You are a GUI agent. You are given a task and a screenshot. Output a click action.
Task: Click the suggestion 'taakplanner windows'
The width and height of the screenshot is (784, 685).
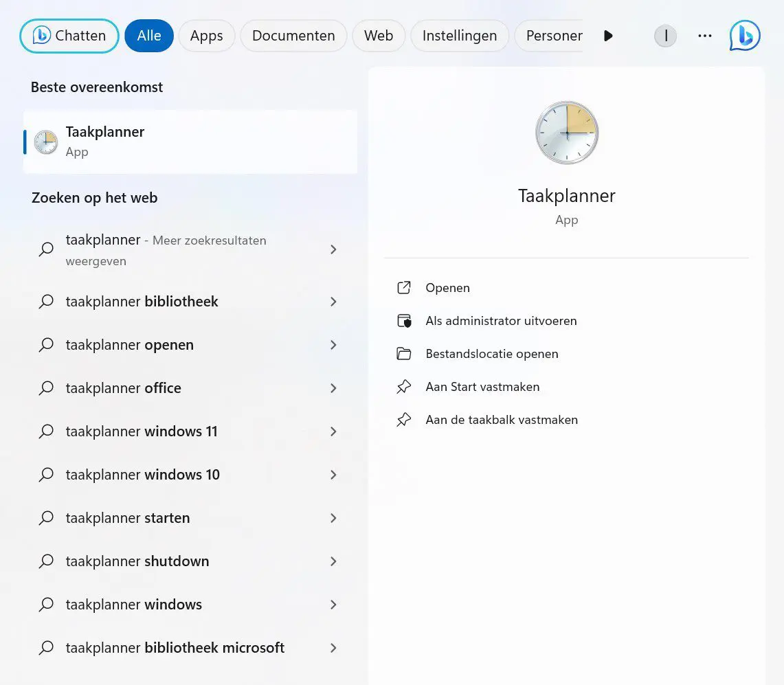point(190,605)
